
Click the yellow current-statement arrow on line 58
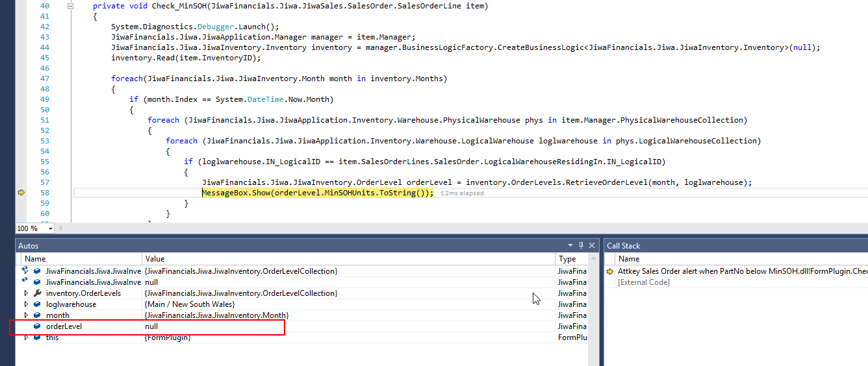[21, 193]
